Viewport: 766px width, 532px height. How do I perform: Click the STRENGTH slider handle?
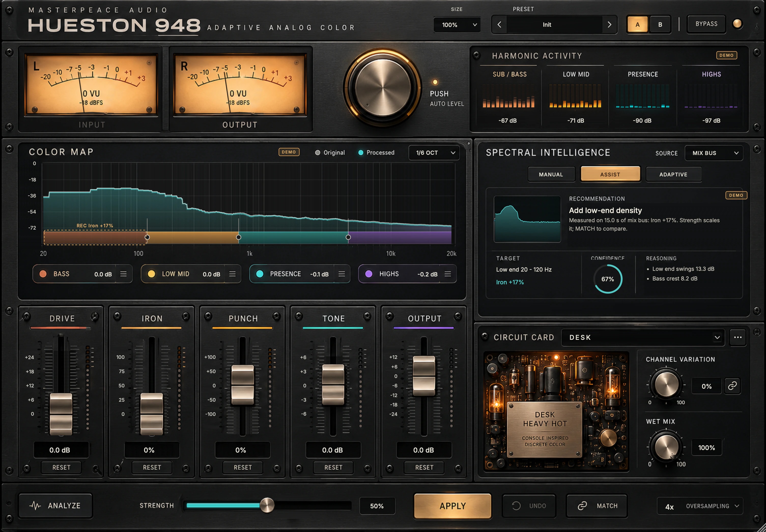[x=267, y=505]
